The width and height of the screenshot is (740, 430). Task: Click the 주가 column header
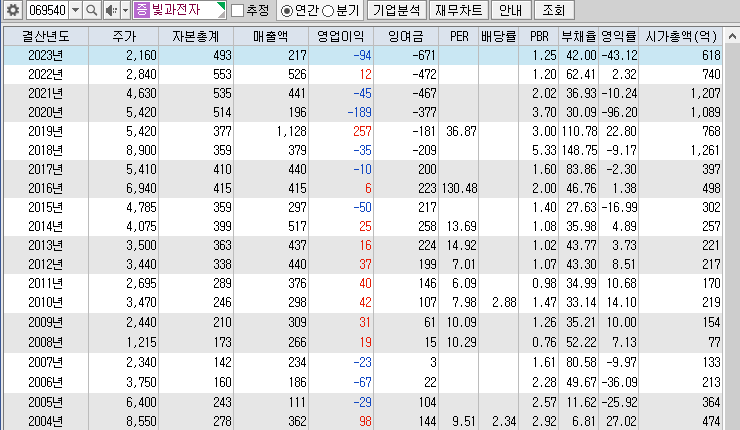(x=124, y=36)
